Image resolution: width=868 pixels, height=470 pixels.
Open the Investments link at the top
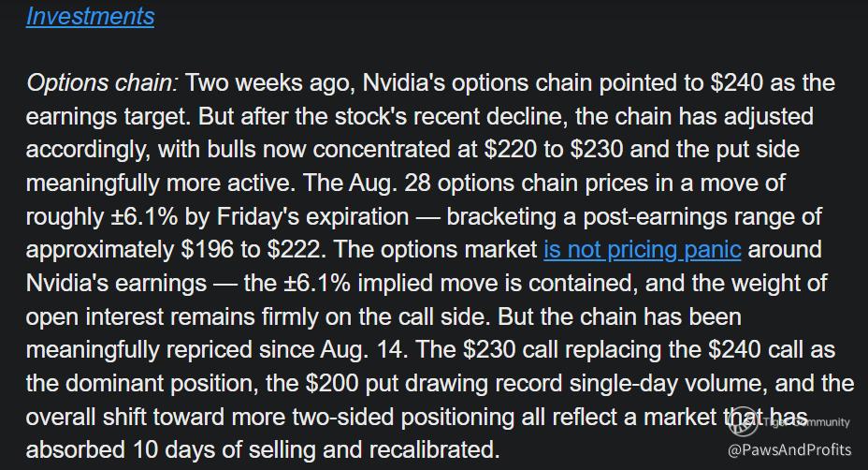90,16
